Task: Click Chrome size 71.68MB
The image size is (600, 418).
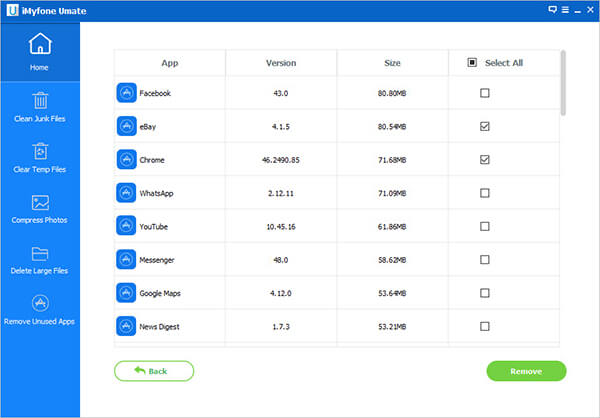Action: pyautogui.click(x=392, y=160)
